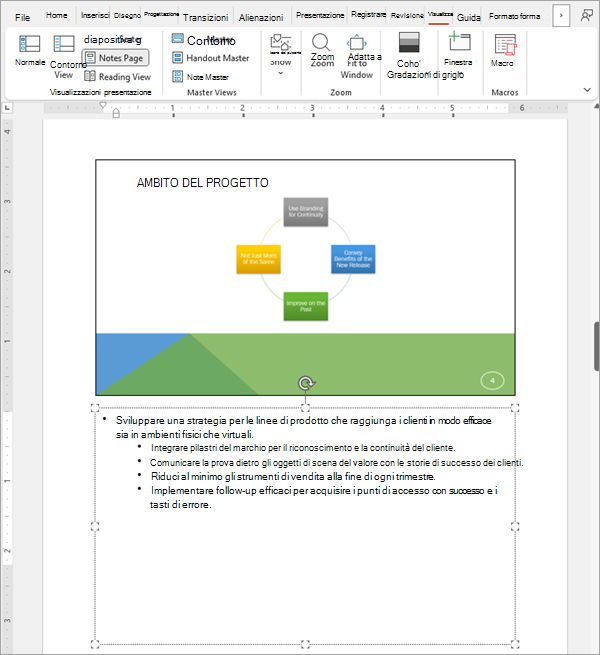Click the rotation handle above notes box
600x655 pixels.
[306, 383]
